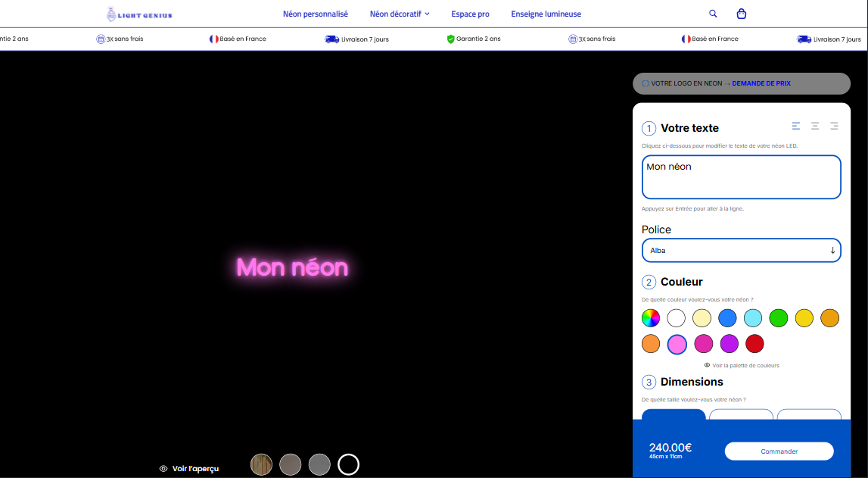
Task: Select the wood wall background thumbnail
Action: [262, 464]
